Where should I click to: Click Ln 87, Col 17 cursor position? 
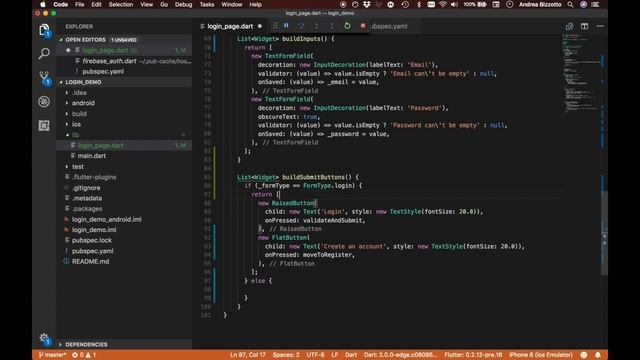click(x=248, y=355)
